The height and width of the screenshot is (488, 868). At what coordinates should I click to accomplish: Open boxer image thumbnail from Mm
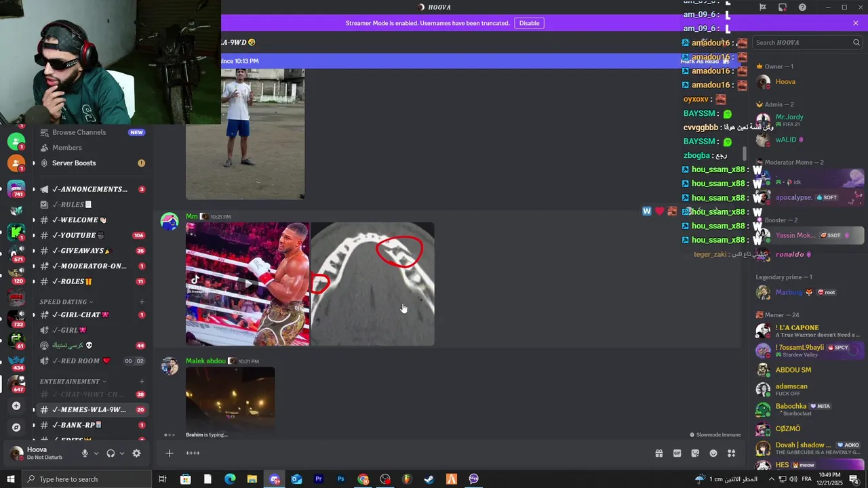pyautogui.click(x=248, y=284)
